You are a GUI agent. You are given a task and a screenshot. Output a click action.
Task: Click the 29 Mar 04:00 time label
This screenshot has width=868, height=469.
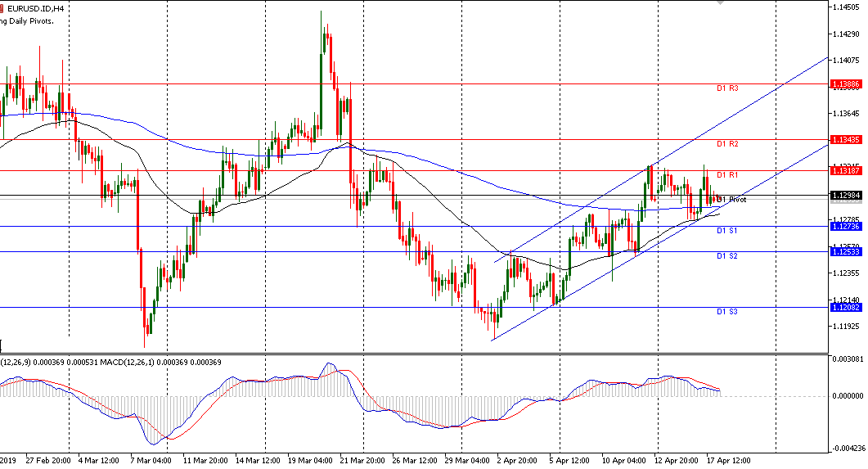(467, 461)
